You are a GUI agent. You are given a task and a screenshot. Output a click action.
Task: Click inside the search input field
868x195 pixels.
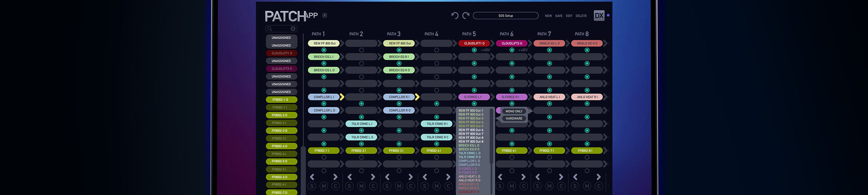click(281, 29)
